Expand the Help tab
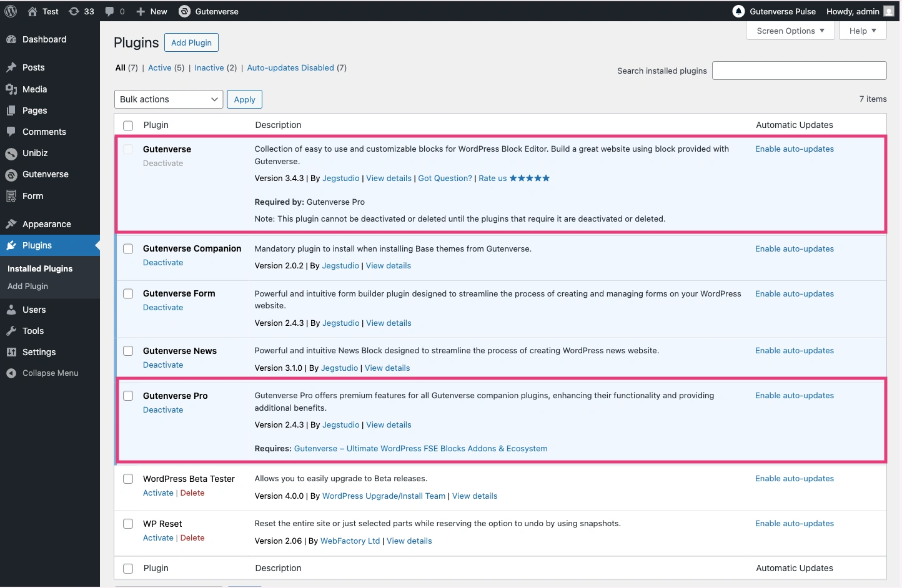902x588 pixels. pyautogui.click(x=863, y=31)
